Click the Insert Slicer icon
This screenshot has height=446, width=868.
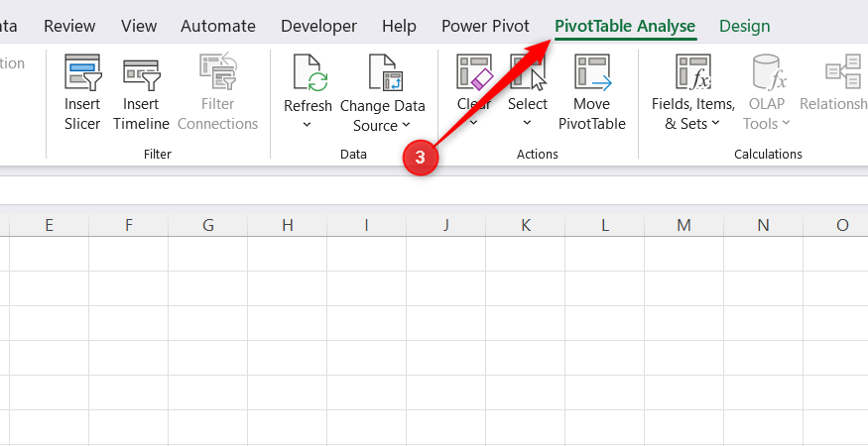pos(82,72)
